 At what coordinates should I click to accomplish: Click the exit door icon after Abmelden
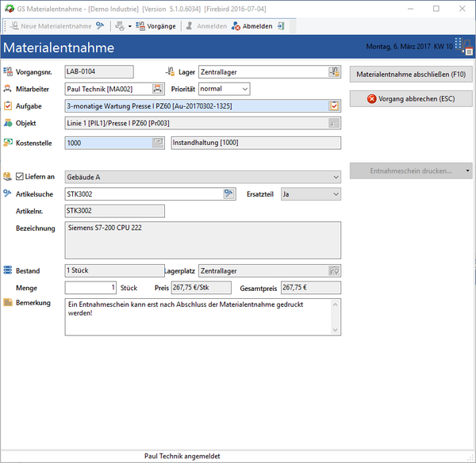[281, 26]
